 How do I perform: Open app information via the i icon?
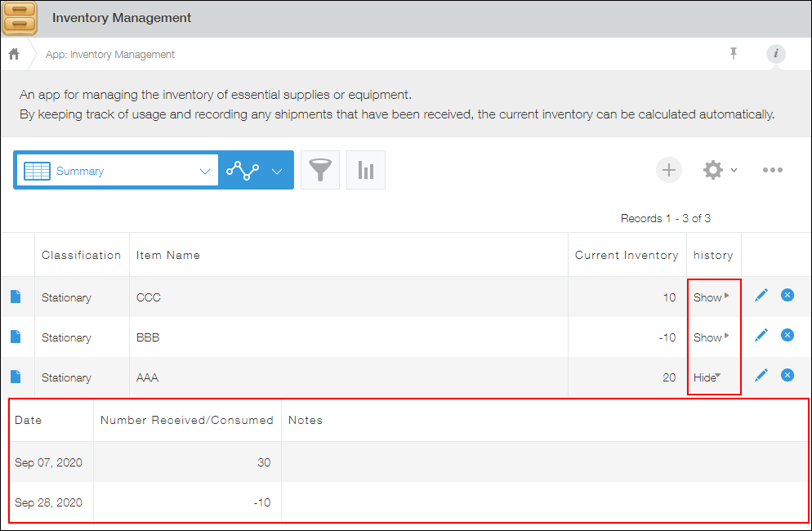(775, 54)
